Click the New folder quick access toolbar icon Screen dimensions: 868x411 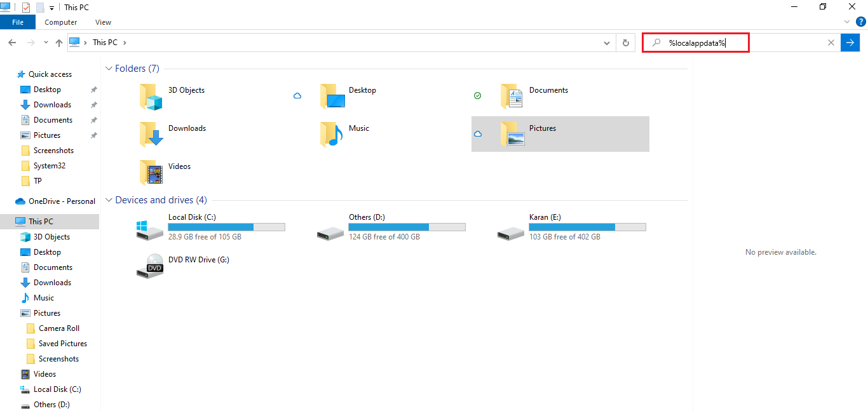pos(40,8)
